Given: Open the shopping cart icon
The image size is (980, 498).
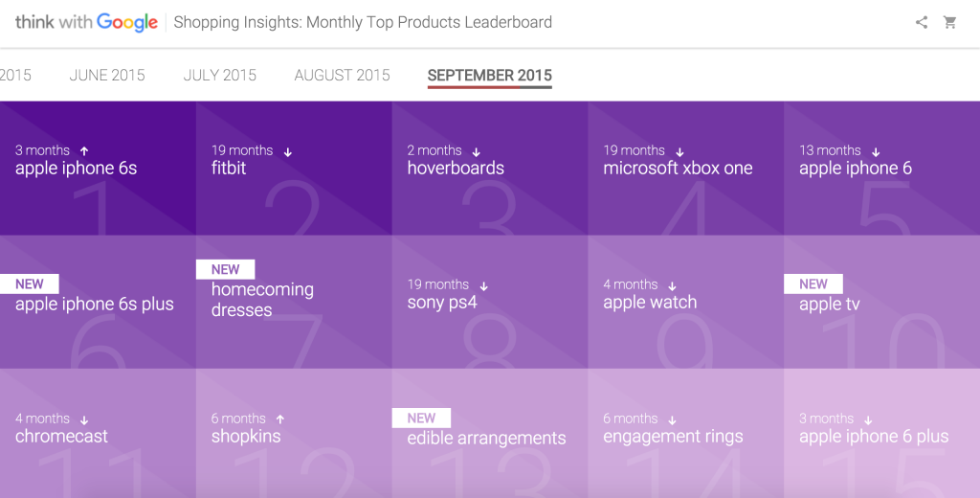Looking at the screenshot, I should 950,23.
